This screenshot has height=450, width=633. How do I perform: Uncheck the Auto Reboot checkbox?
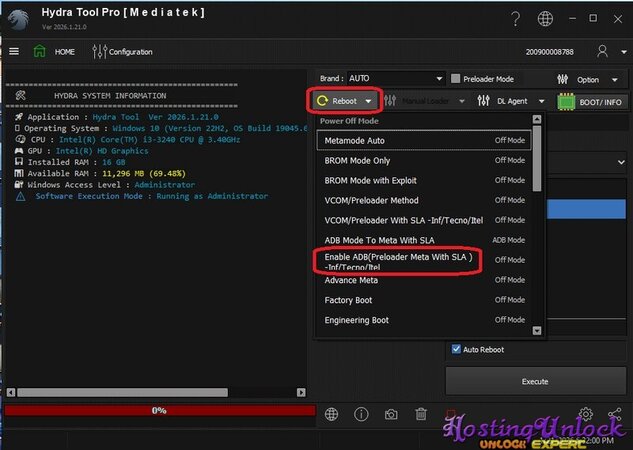[455, 350]
